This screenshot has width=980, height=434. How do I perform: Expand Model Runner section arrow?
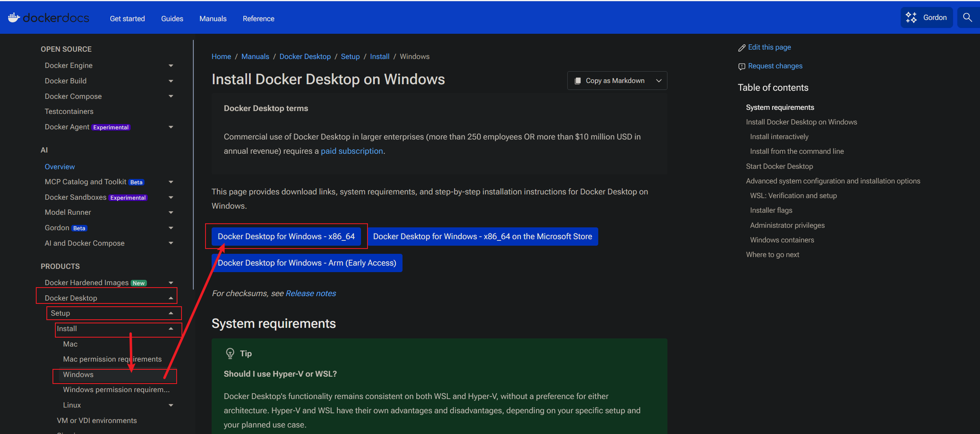[171, 212]
